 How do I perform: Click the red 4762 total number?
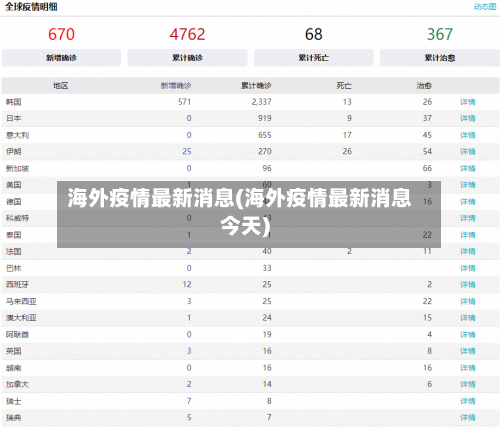tap(187, 34)
